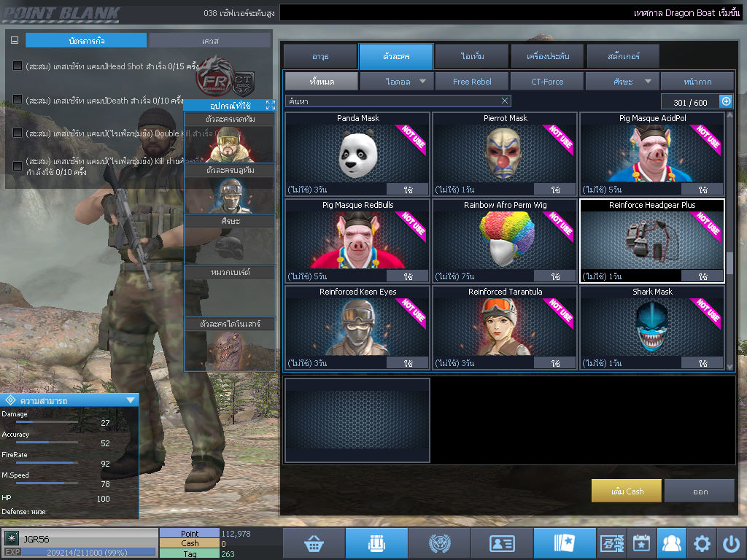This screenshot has width=747, height=560.
Task: Filter by Free Rebel
Action: [x=472, y=82]
